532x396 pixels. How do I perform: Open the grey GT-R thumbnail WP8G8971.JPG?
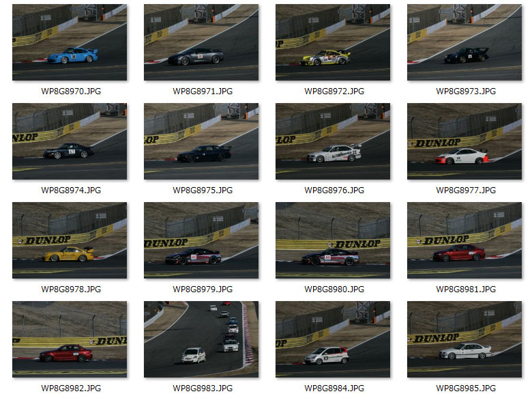click(x=201, y=42)
